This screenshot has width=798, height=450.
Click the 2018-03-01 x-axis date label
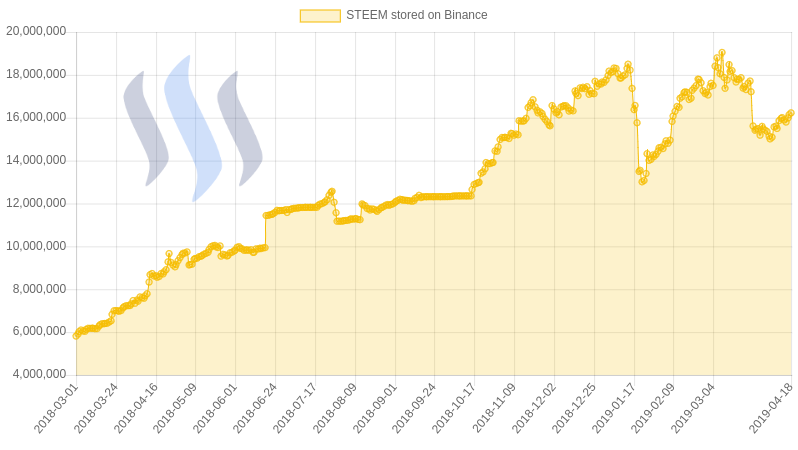tap(56, 408)
